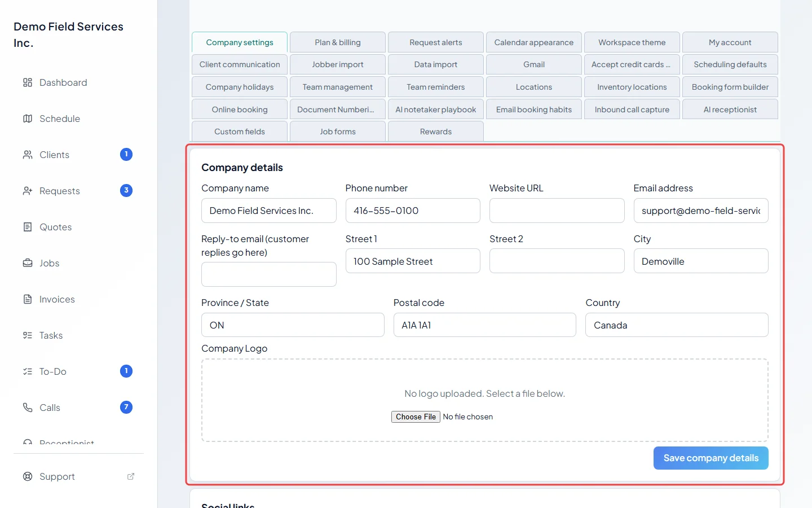Viewport: 812px width, 508px height.
Task: Click Save company details button
Action: pyautogui.click(x=711, y=458)
